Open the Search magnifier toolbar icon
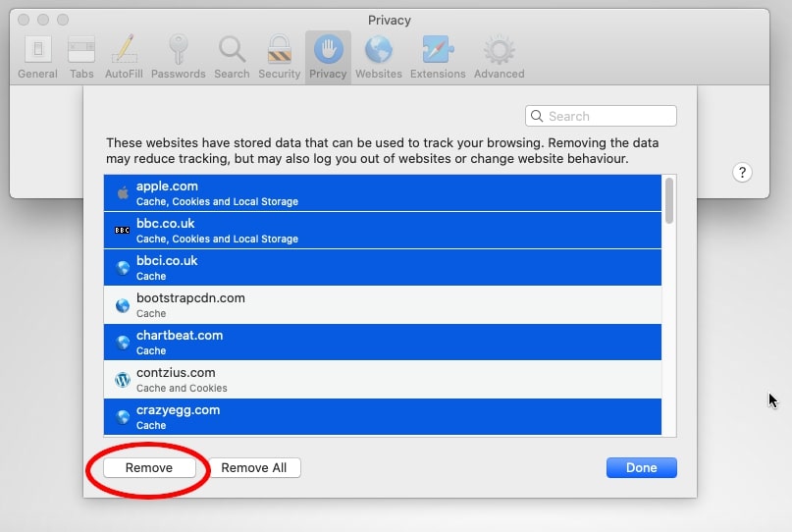 [x=232, y=49]
